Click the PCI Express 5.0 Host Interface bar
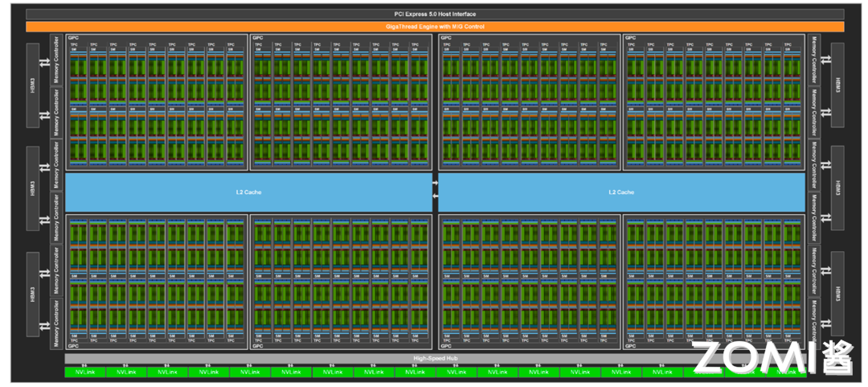Image resolution: width=868 pixels, height=387 pixels. pyautogui.click(x=434, y=14)
